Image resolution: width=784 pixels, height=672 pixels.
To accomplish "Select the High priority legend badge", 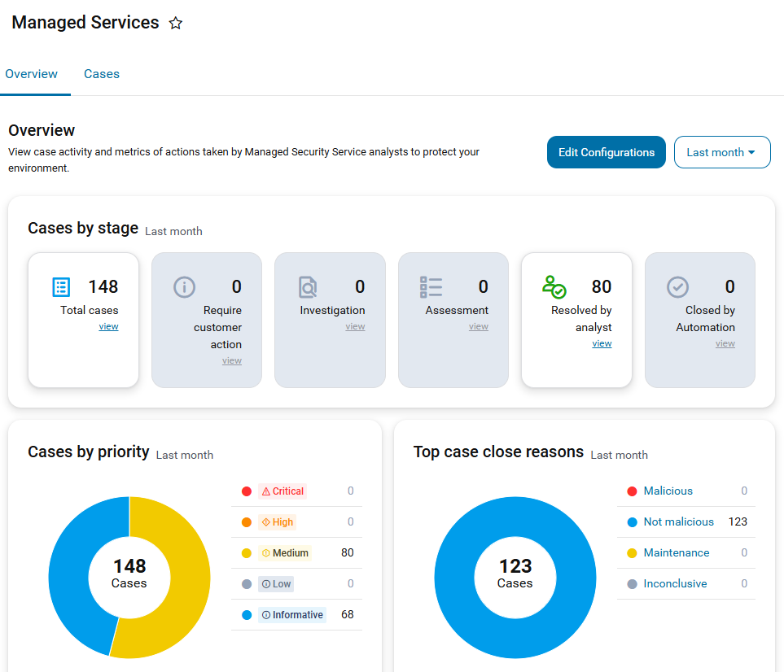I will (x=278, y=522).
